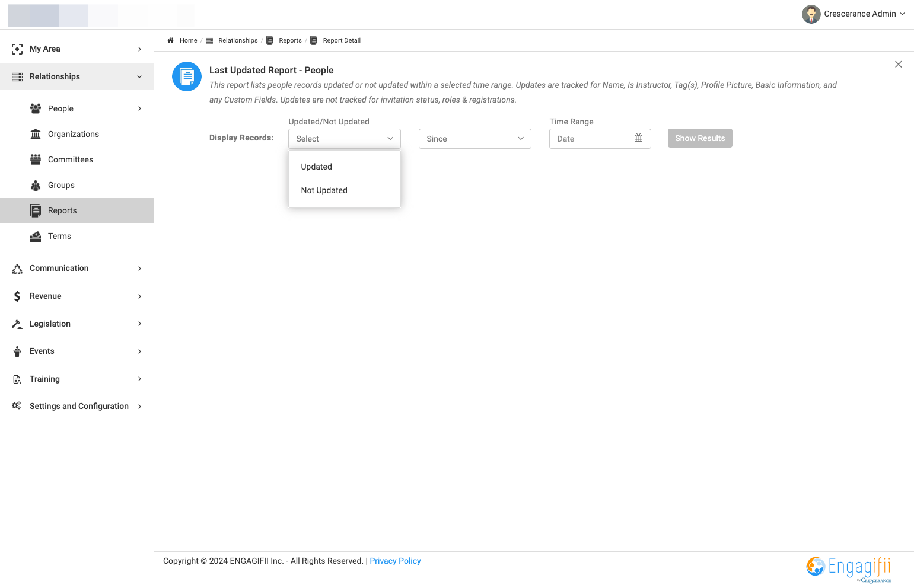
Task: Go to Reports breadcrumb link
Action: point(290,40)
